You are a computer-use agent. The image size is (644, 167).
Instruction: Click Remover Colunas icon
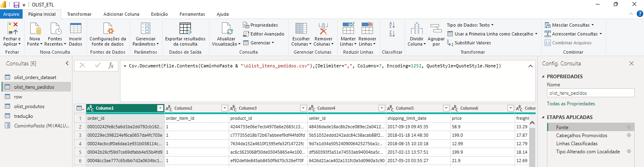[x=323, y=29]
